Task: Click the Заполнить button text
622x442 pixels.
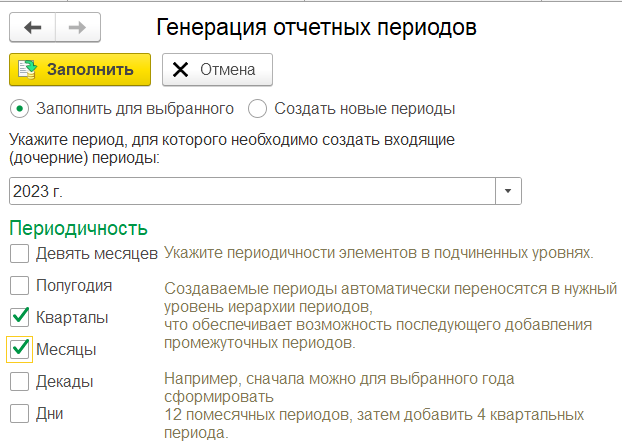Action: pos(90,70)
